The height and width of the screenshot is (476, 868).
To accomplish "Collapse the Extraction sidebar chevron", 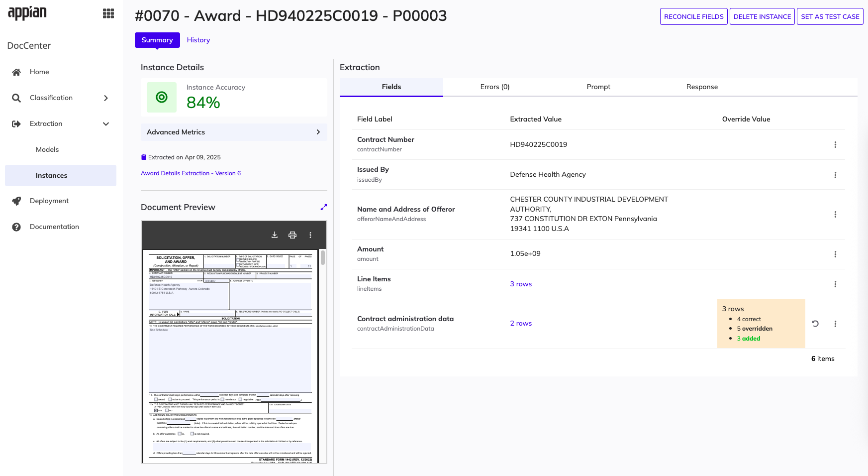I will coord(106,124).
